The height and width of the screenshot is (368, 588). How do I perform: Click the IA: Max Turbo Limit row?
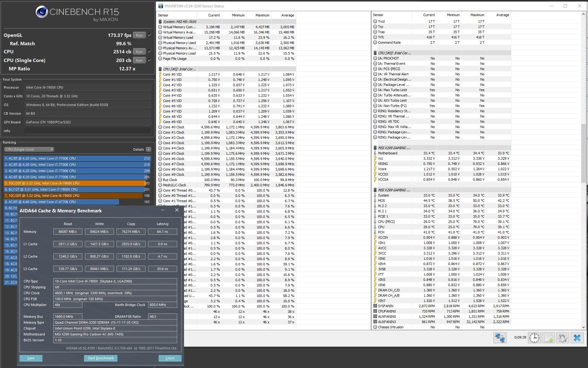[441, 90]
